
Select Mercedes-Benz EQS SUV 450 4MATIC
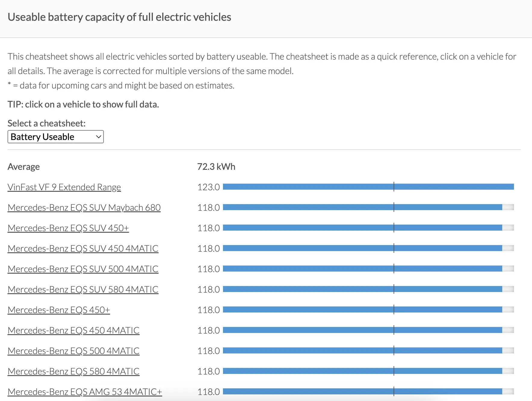pos(83,248)
